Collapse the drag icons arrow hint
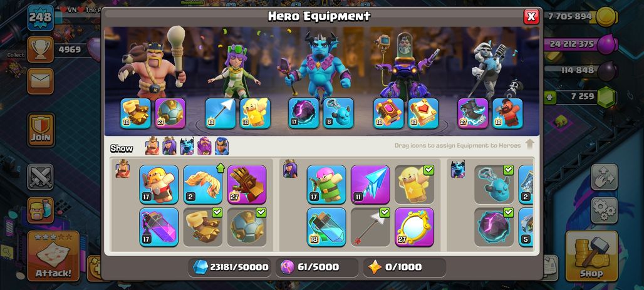Screen dimensions: 644x290 529,145
